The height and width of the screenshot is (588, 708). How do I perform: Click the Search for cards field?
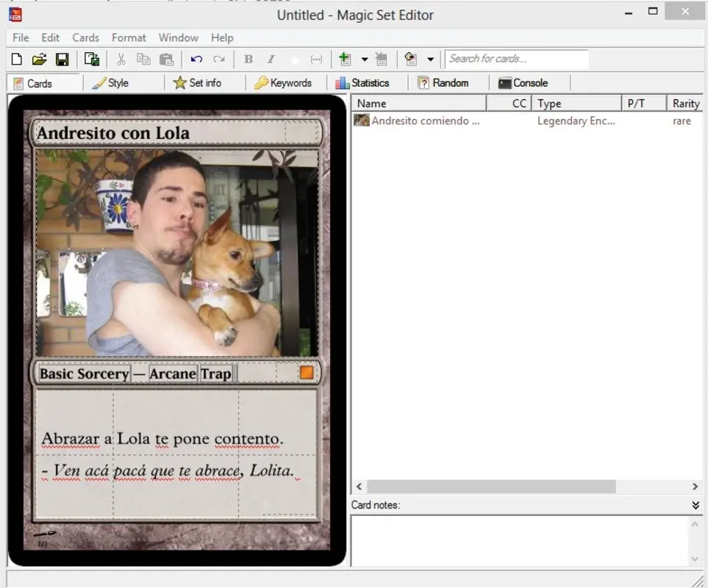(x=515, y=59)
